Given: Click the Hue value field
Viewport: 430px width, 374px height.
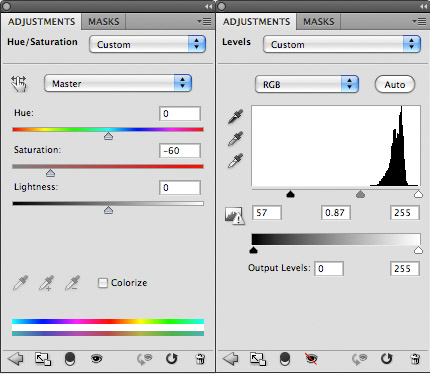Looking at the screenshot, I should pyautogui.click(x=180, y=114).
